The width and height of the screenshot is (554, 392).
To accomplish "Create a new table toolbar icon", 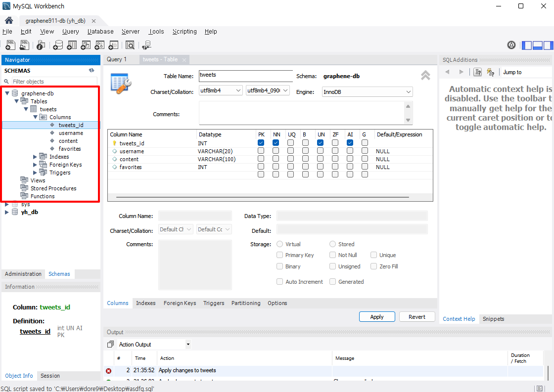I will 72,45.
